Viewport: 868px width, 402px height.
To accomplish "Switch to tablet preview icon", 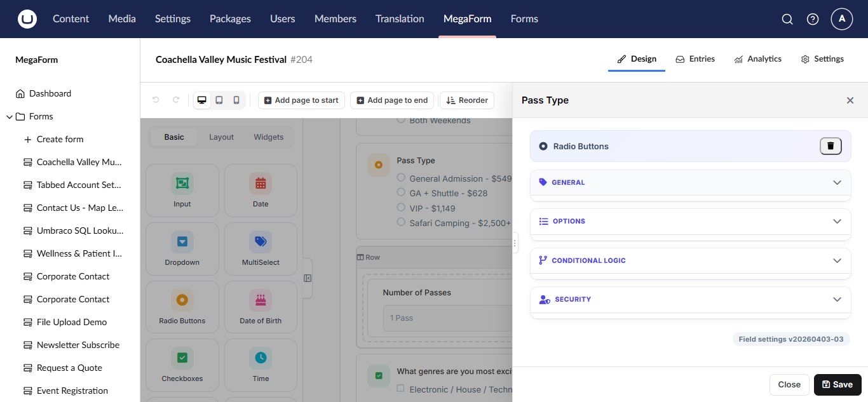I will 219,100.
